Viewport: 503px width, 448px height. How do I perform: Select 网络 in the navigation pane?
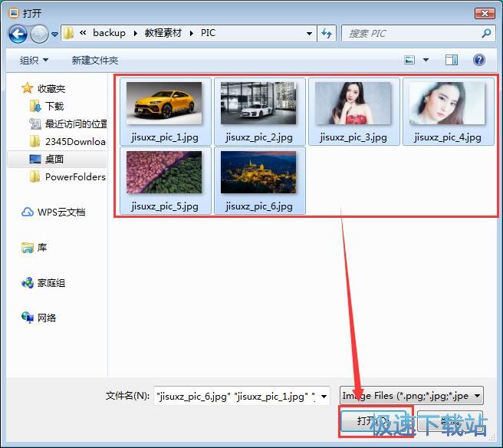coord(47,318)
